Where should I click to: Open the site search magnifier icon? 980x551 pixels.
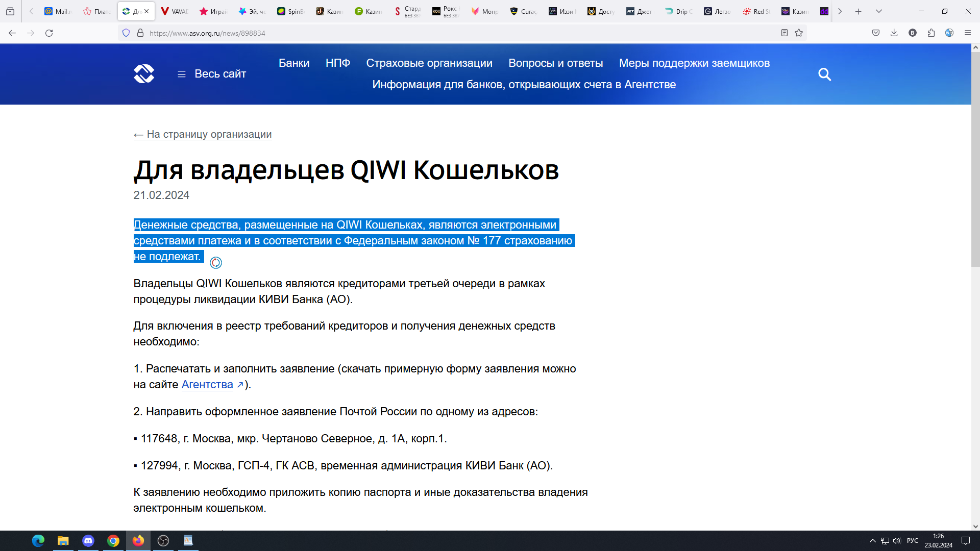[824, 74]
